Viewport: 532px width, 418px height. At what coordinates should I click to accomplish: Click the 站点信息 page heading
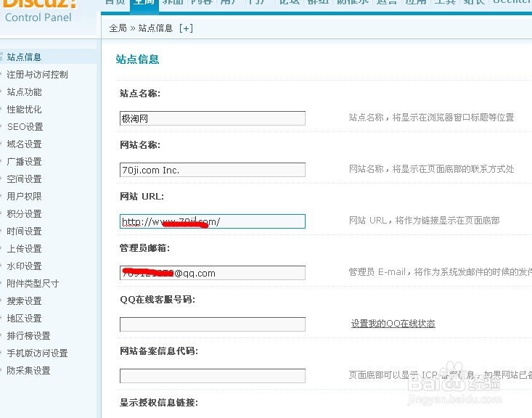[x=137, y=60]
